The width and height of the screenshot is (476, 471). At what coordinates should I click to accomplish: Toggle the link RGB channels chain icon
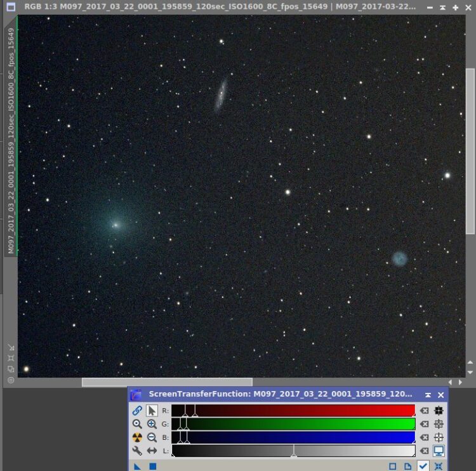137,410
